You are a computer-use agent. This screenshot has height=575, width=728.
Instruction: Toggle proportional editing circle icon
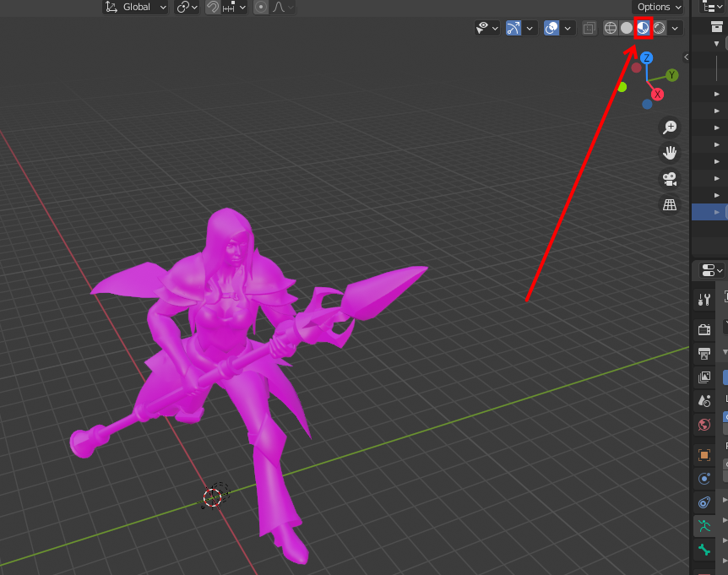pos(261,7)
